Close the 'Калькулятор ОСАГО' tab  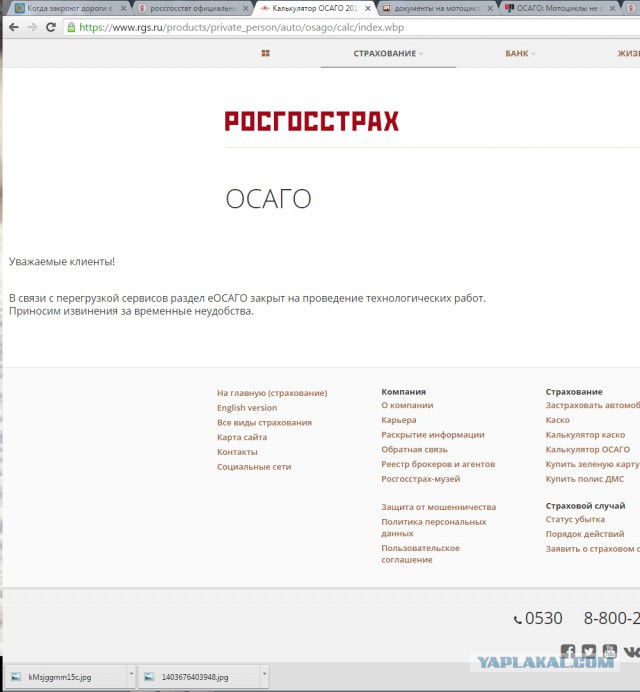pyautogui.click(x=368, y=8)
